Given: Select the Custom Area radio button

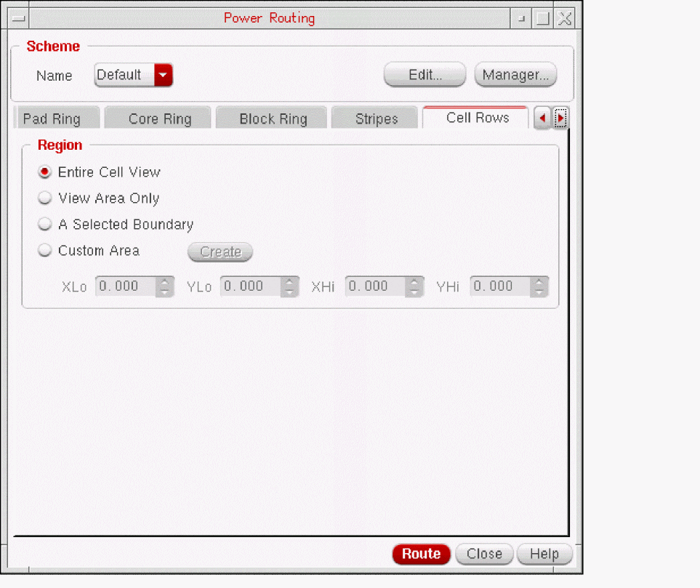Looking at the screenshot, I should tap(44, 250).
